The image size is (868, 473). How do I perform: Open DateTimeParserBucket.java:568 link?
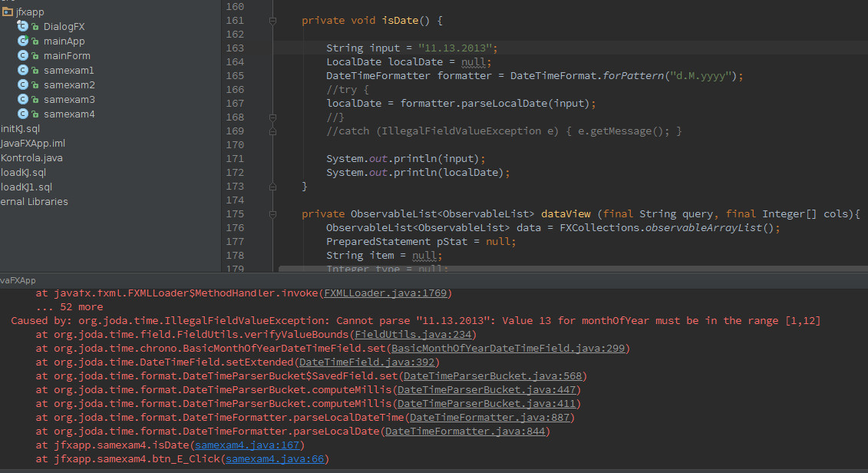(x=493, y=376)
